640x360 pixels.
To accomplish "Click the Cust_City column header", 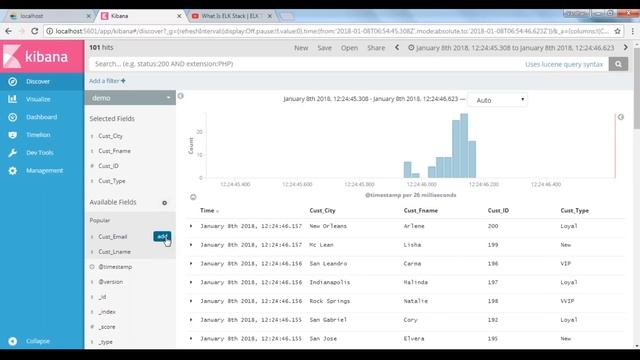I will coord(322,211).
